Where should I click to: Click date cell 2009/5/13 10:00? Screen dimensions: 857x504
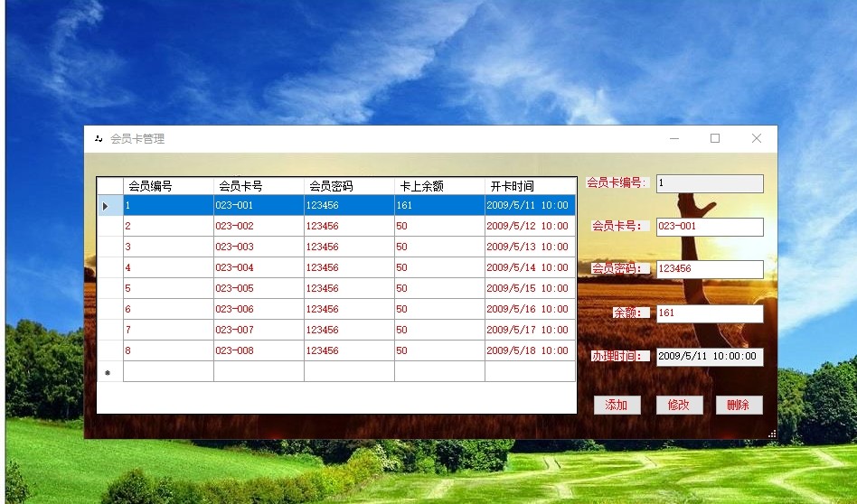530,247
